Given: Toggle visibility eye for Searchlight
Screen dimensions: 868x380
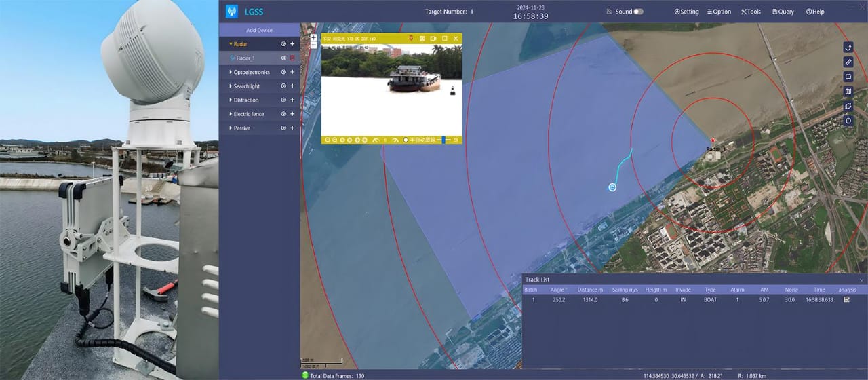Looking at the screenshot, I should [283, 86].
